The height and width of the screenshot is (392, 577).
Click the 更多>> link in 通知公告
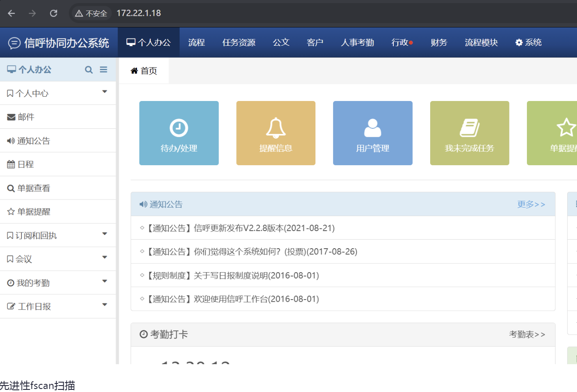point(531,205)
